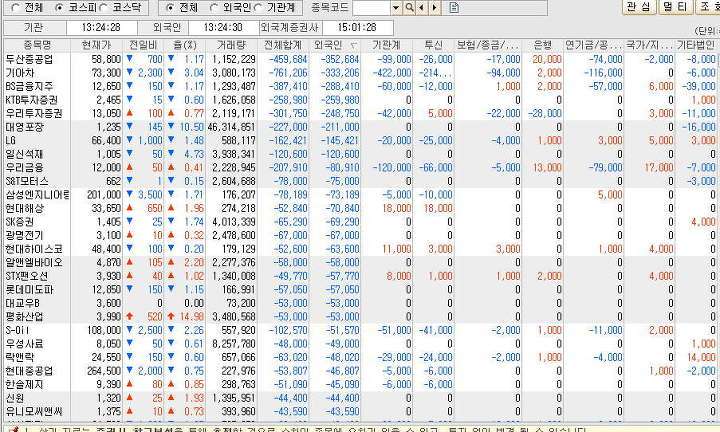The height and width of the screenshot is (432, 720).
Task: Select the STX팬오션 stock row name
Action: pos(27,276)
